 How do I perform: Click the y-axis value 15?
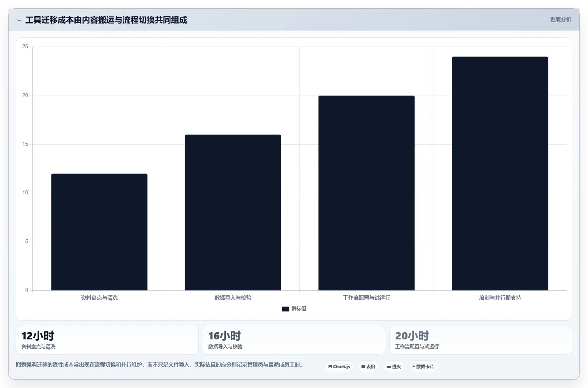tap(25, 144)
